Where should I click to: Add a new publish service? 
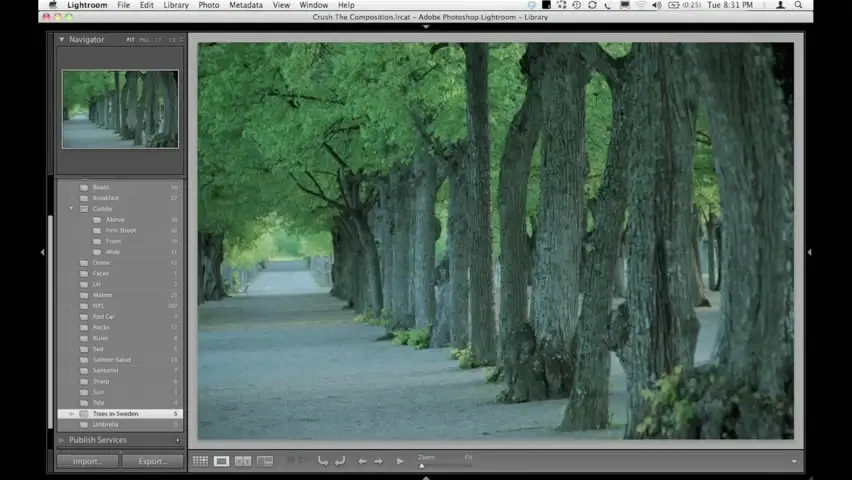[x=178, y=440]
